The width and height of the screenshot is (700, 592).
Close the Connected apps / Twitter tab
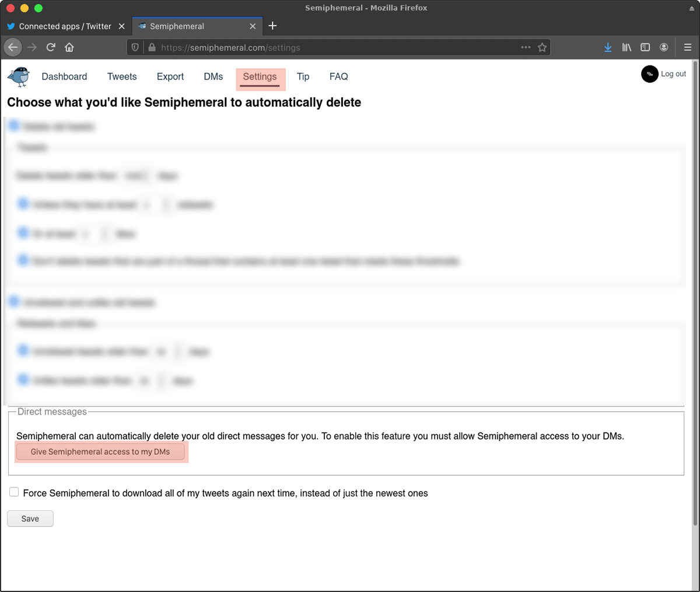tap(121, 26)
